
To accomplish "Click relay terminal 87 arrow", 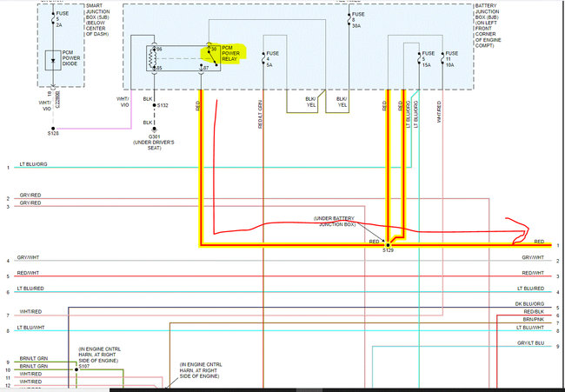I will point(201,68).
